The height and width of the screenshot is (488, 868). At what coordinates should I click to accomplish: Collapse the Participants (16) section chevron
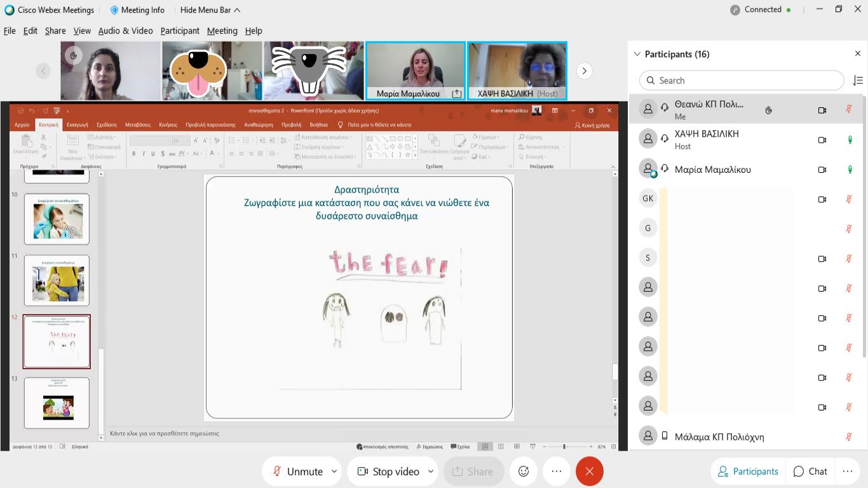coord(637,54)
